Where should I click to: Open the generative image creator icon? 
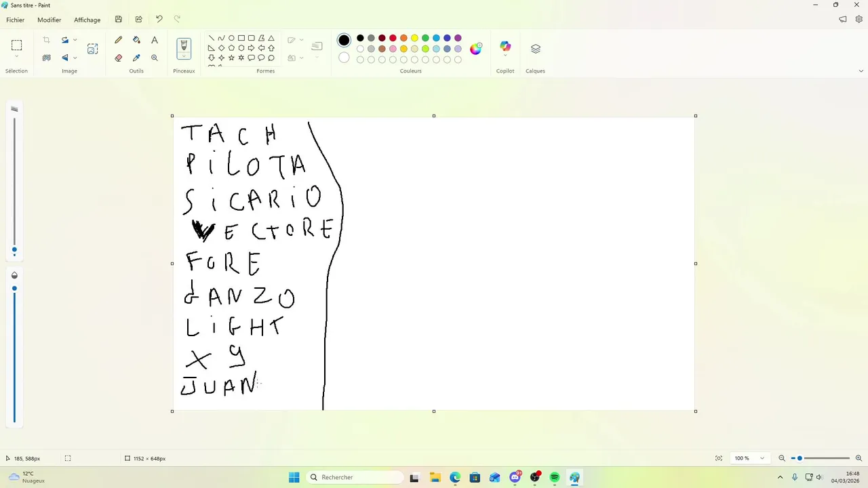click(x=93, y=49)
